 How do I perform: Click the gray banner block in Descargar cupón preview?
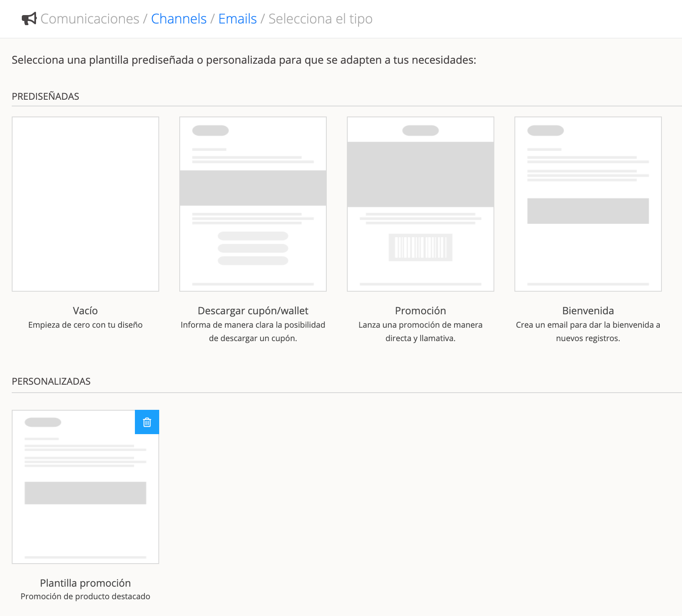(x=253, y=188)
